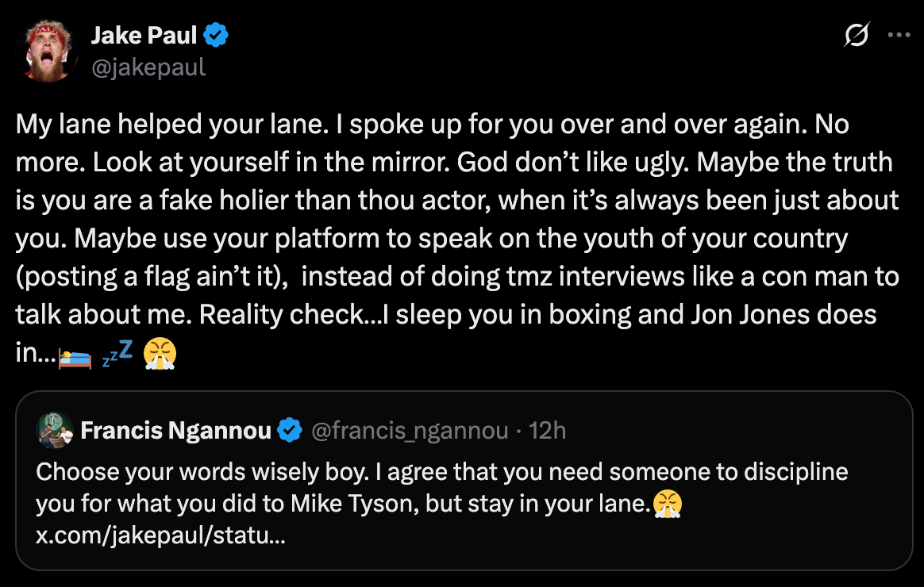Click Francis Ngannou's small avatar
924x587 pixels.
(x=55, y=431)
